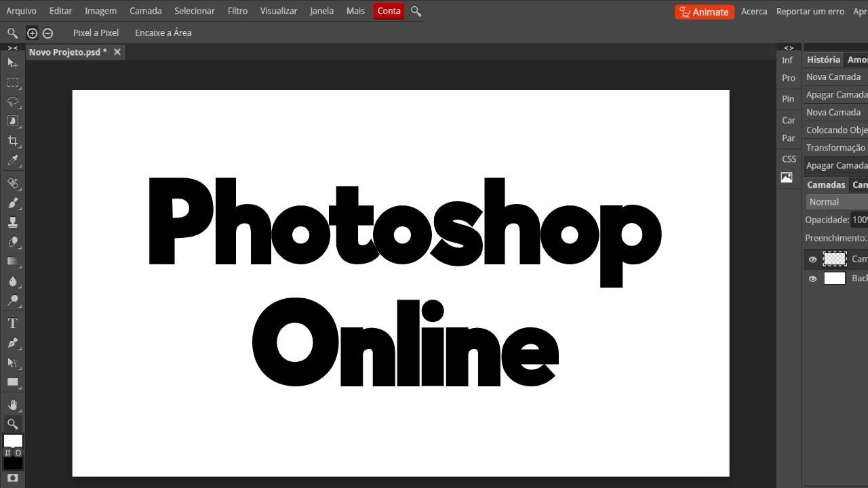Select the Type text tool
Image resolution: width=868 pixels, height=488 pixels.
click(12, 323)
